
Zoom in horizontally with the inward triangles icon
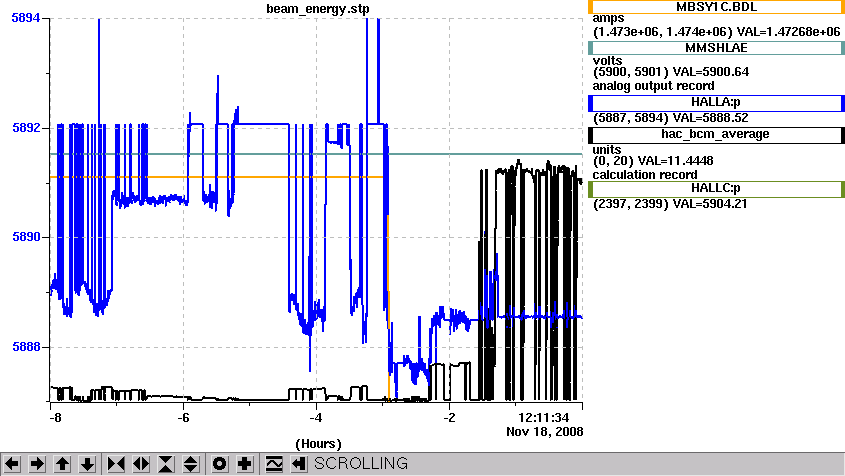coord(116,464)
